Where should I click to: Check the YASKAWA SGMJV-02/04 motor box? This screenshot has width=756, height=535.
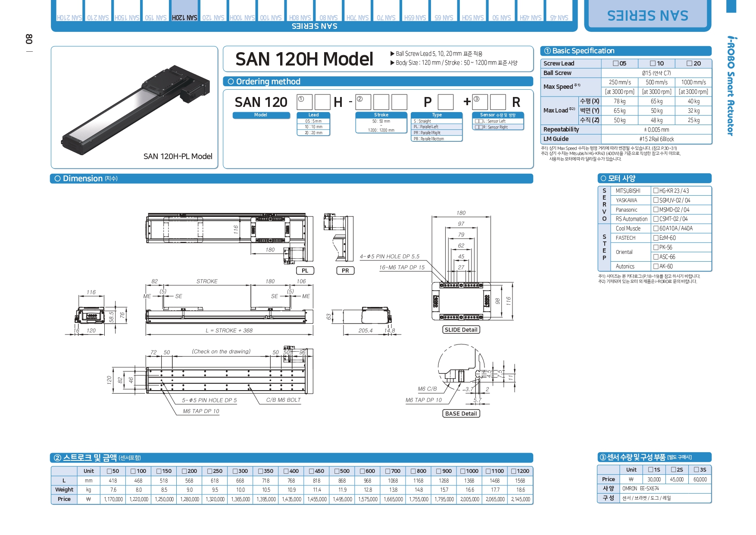point(656,200)
